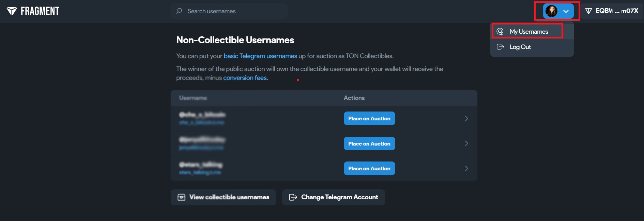Viewport: 644px width, 221px height.
Task: Click the TON wallet icon
Action: point(588,11)
